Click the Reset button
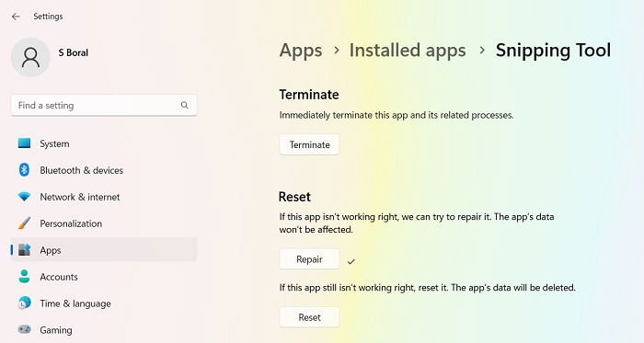The image size is (644, 343). (309, 316)
